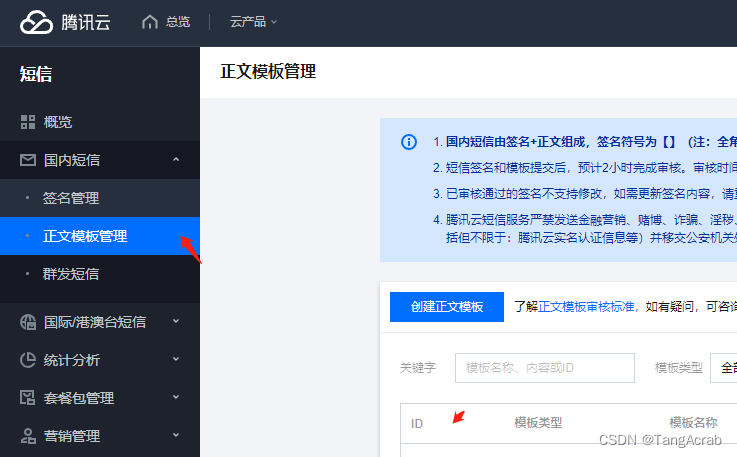Open the 正文模板审核标准 link
This screenshot has height=457, width=737.
point(586,307)
